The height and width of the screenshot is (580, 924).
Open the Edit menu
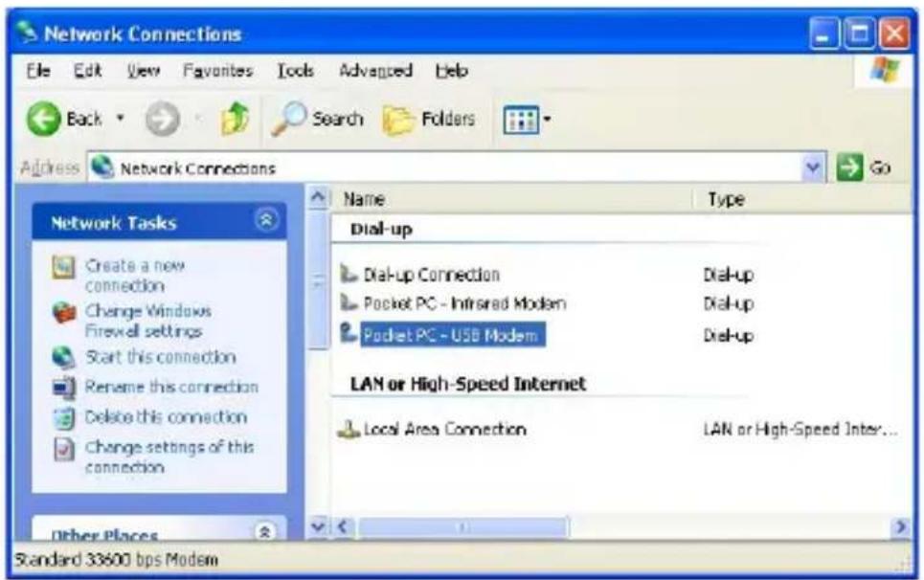point(88,71)
